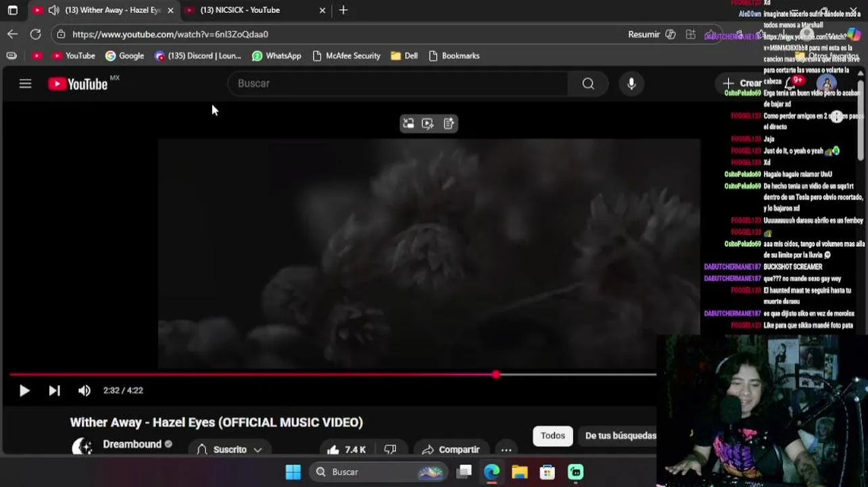Open the McAfee Security bookmark
This screenshot has height=487, width=868.
click(346, 55)
